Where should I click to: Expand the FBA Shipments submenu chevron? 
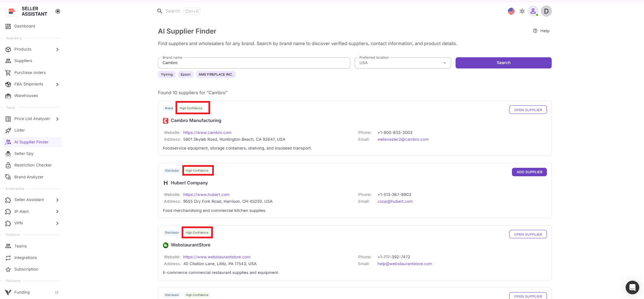tap(57, 84)
